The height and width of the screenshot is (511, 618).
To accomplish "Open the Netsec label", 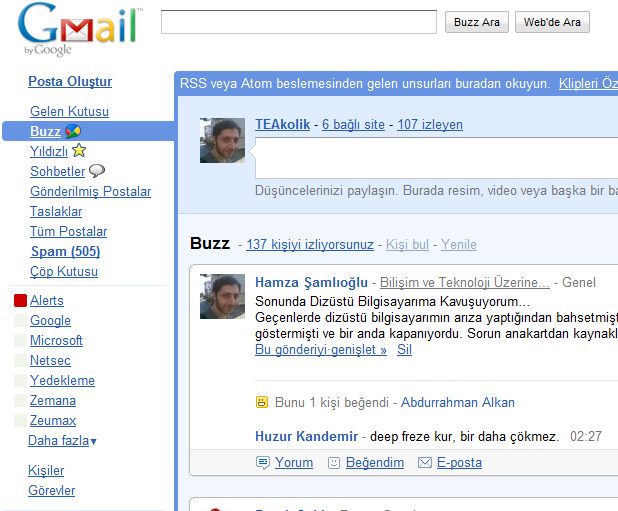I will (x=50, y=360).
